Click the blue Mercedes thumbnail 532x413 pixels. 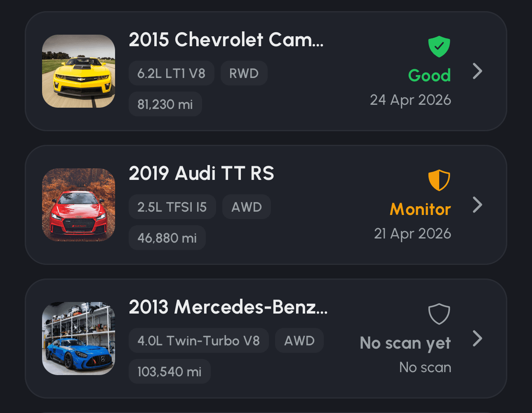click(78, 338)
